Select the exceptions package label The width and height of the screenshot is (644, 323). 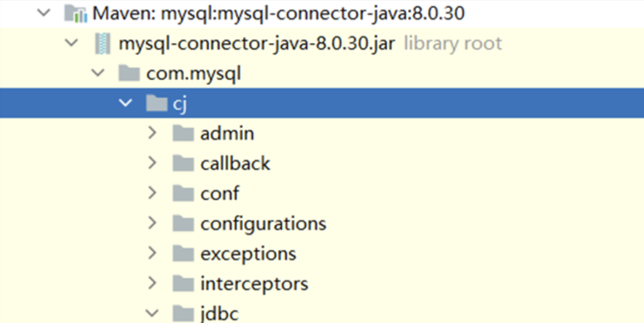(248, 254)
